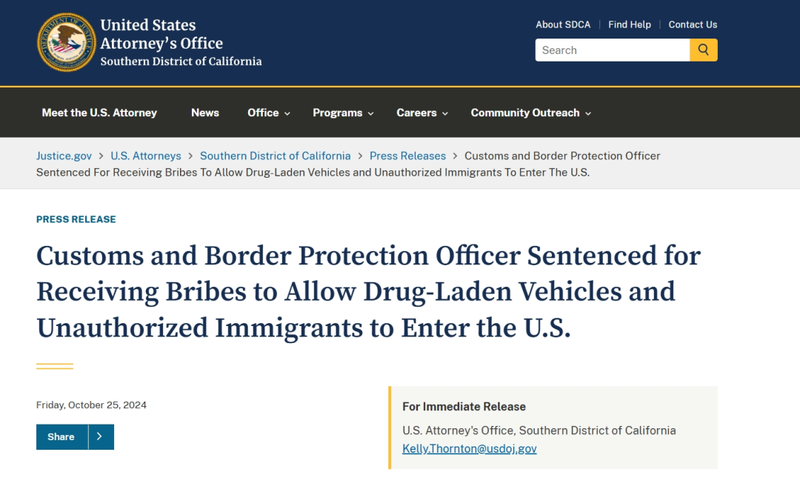Follow the Justice.gov breadcrumb link
This screenshot has height=489, width=800.
click(64, 156)
